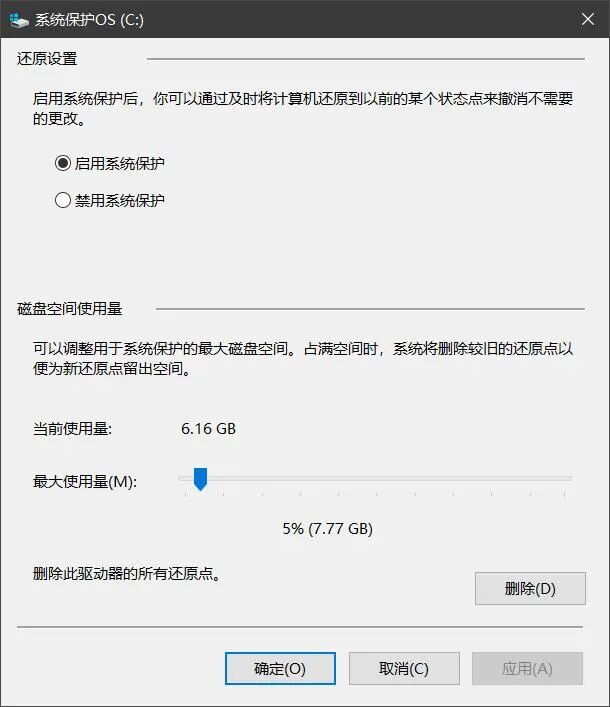Click the 还原设置 section heading

click(x=47, y=59)
